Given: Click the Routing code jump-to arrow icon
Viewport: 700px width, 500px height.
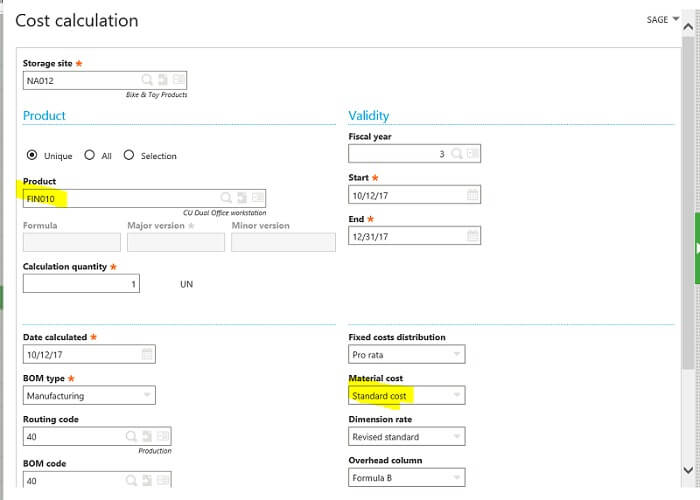Looking at the screenshot, I should click(x=147, y=436).
